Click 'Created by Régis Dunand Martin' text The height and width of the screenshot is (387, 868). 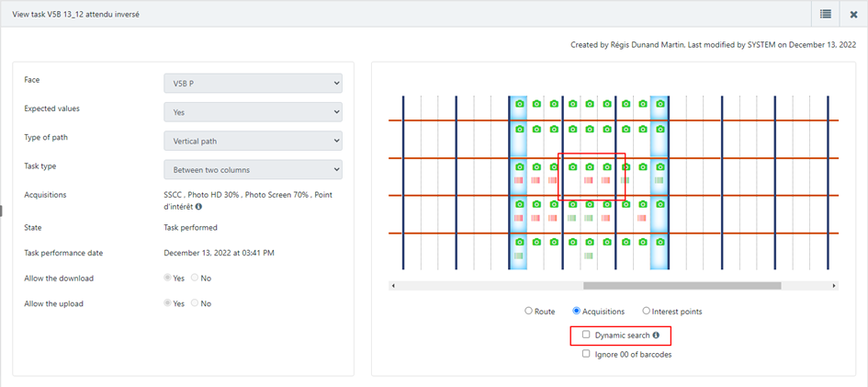(627, 45)
